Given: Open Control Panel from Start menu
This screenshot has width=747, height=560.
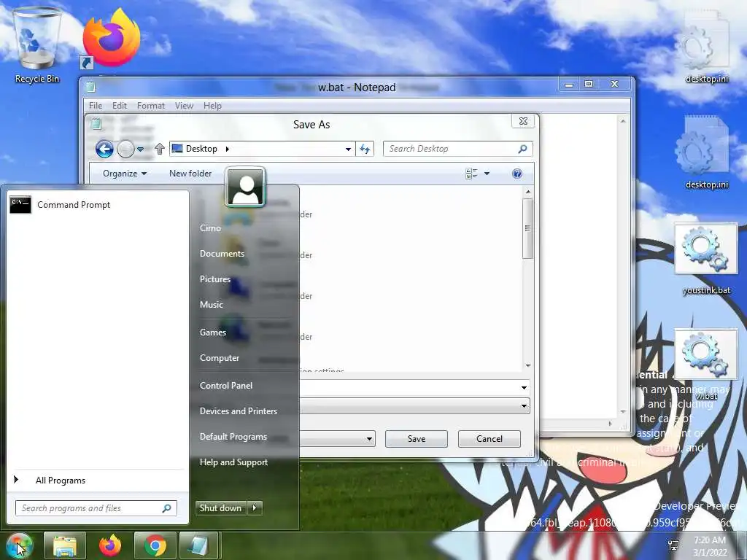Looking at the screenshot, I should [226, 386].
